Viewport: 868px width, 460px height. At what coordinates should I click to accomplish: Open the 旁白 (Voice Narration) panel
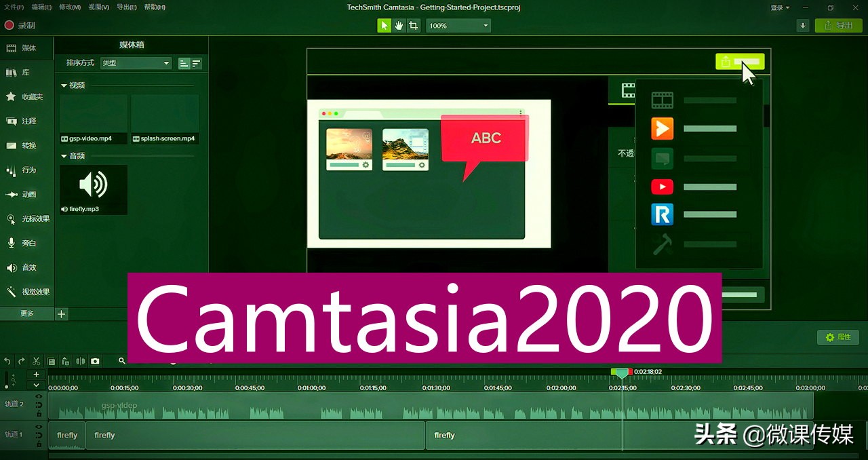coord(27,243)
